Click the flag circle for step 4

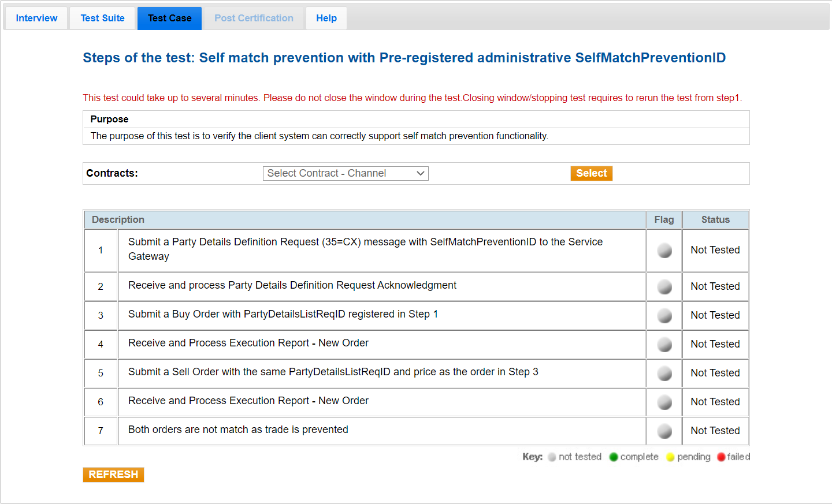pos(664,345)
